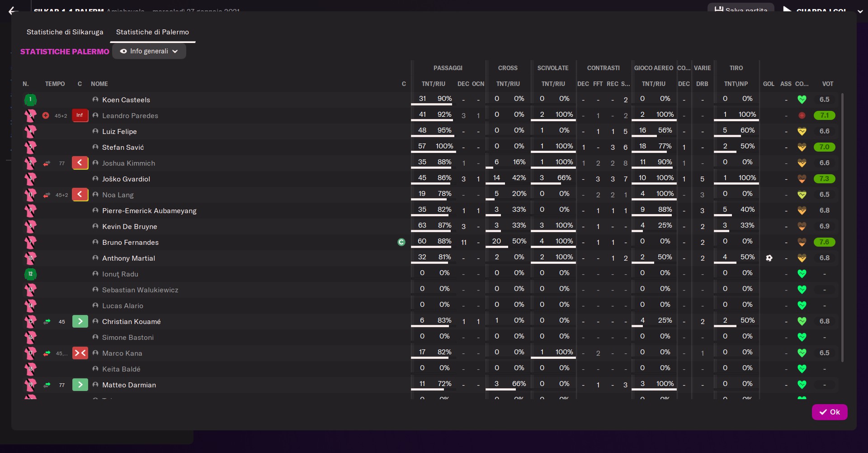Click the swap arrows icon for Marco Kana
This screenshot has width=868, height=453.
[47, 353]
